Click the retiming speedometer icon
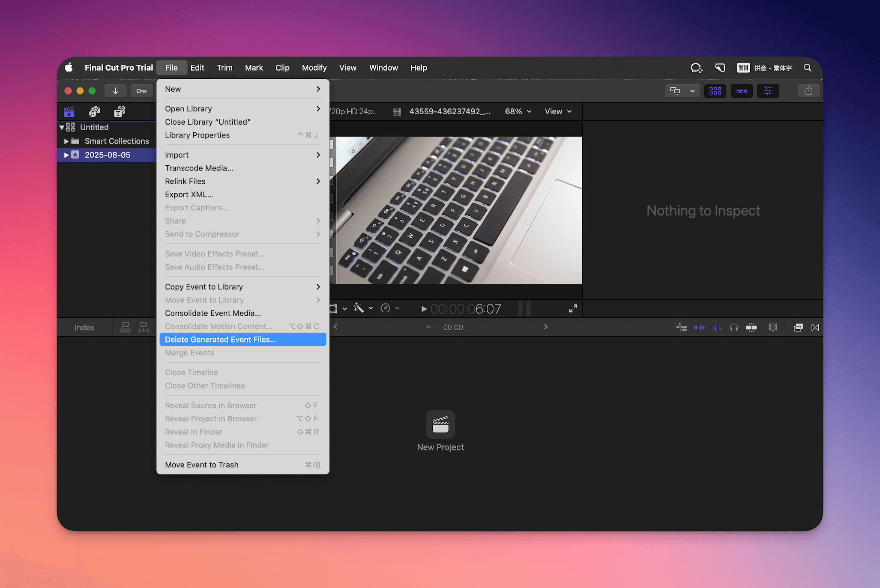This screenshot has width=880, height=588. [x=386, y=308]
